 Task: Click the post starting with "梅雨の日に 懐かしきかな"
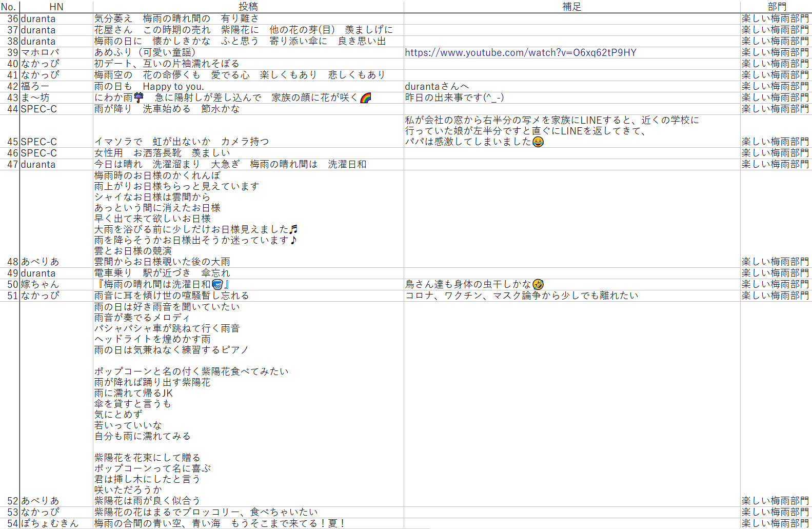[x=240, y=41]
